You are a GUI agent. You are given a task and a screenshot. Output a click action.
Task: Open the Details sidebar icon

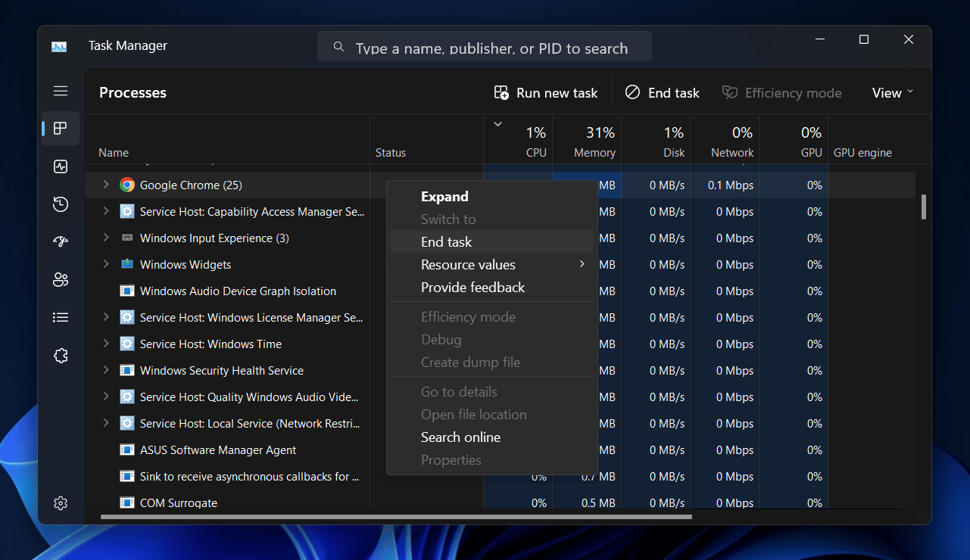tap(61, 318)
